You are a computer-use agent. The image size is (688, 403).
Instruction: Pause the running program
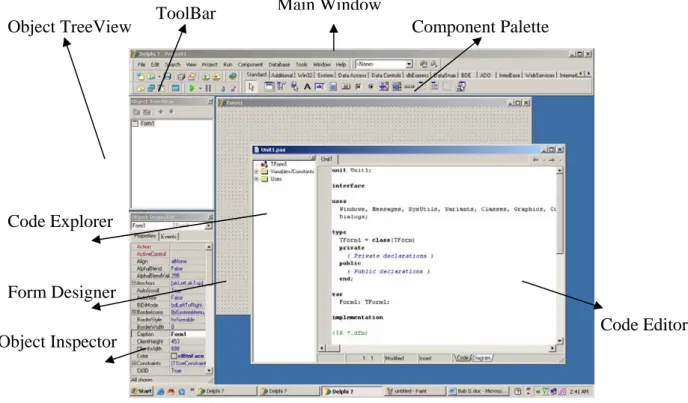208,88
